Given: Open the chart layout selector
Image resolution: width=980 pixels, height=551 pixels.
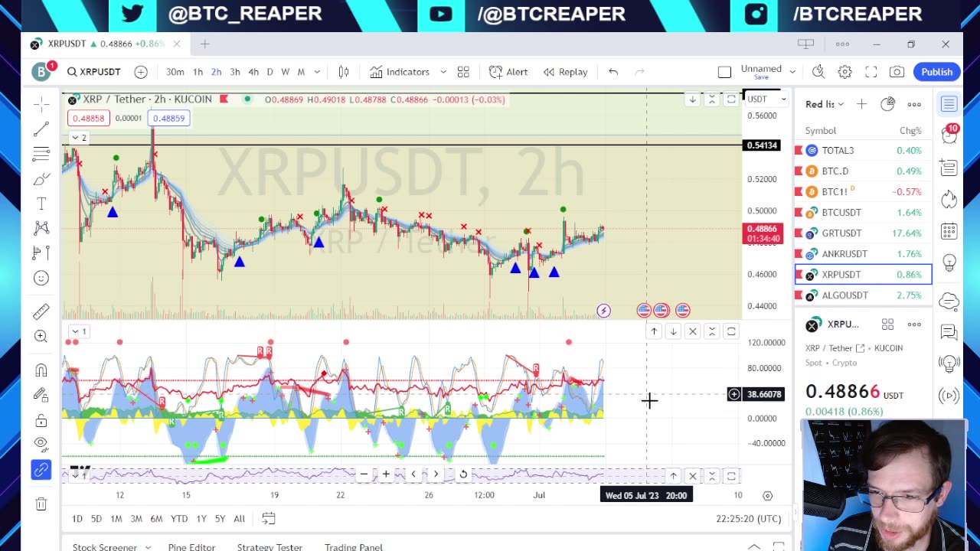Looking at the screenshot, I should (x=724, y=72).
